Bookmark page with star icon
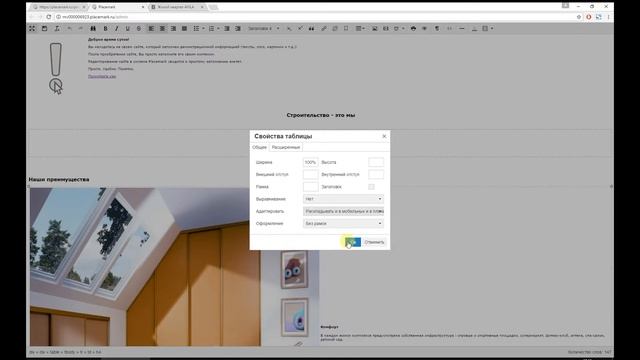 point(579,17)
